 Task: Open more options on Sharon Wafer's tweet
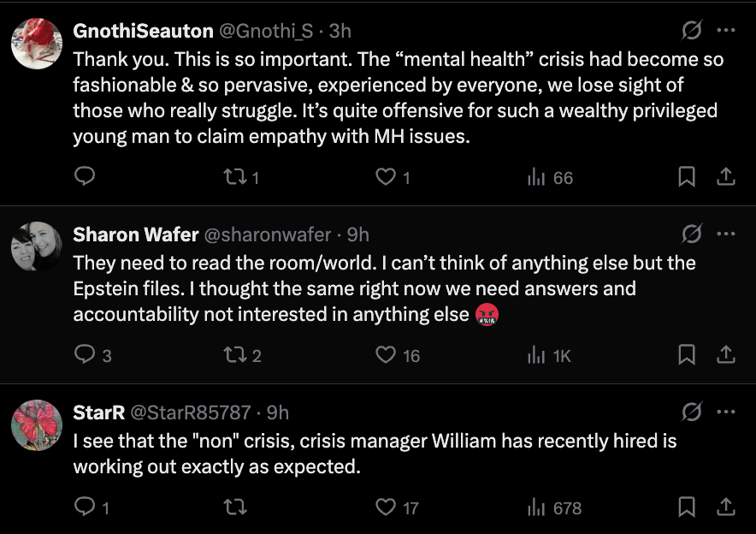click(726, 234)
